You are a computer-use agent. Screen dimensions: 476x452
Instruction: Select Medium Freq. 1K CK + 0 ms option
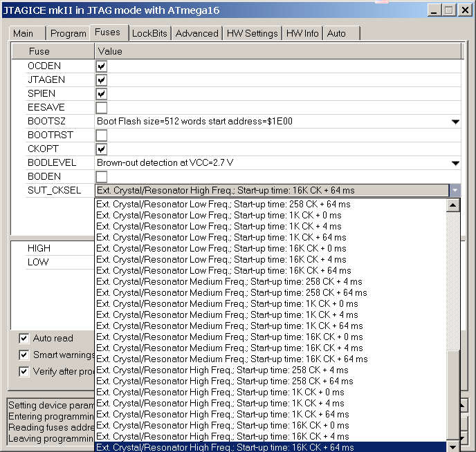coord(227,304)
